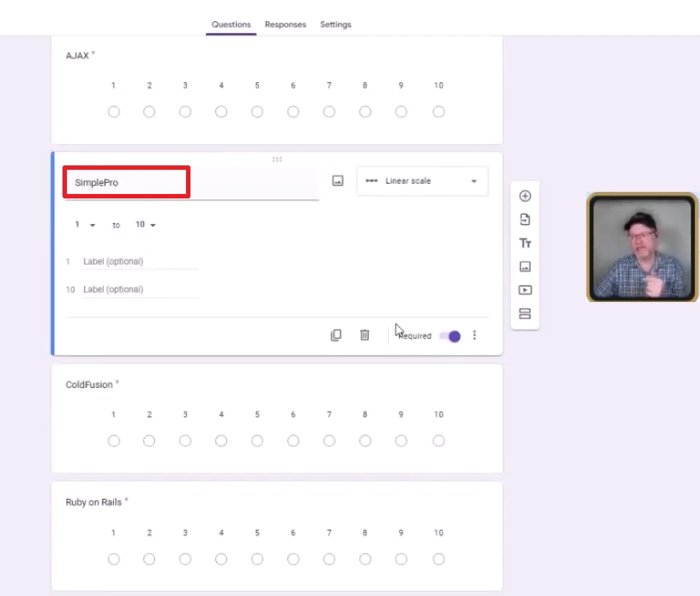The height and width of the screenshot is (596, 700).
Task: Add an image to the SimplePro question
Action: 338,181
